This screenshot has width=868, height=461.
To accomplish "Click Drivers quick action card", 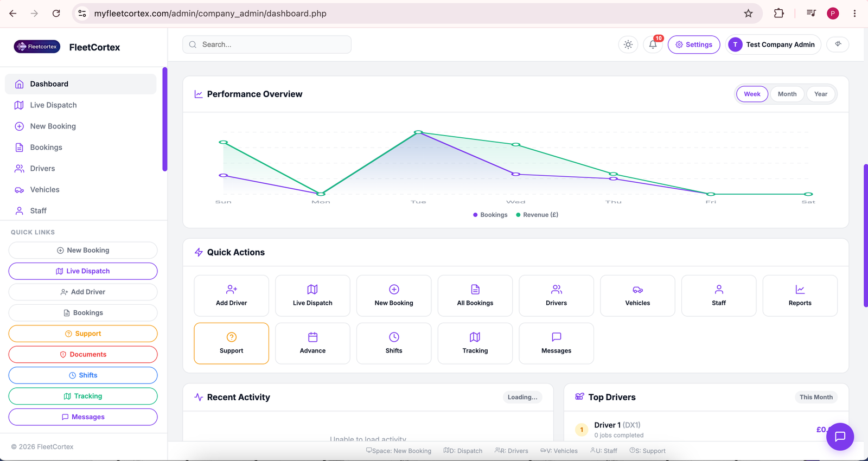I will coord(557,296).
